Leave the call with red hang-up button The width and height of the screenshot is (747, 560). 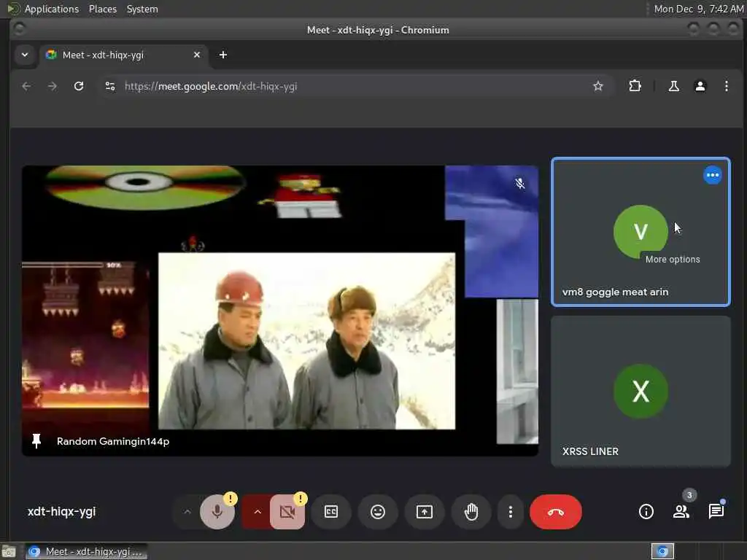tap(555, 512)
